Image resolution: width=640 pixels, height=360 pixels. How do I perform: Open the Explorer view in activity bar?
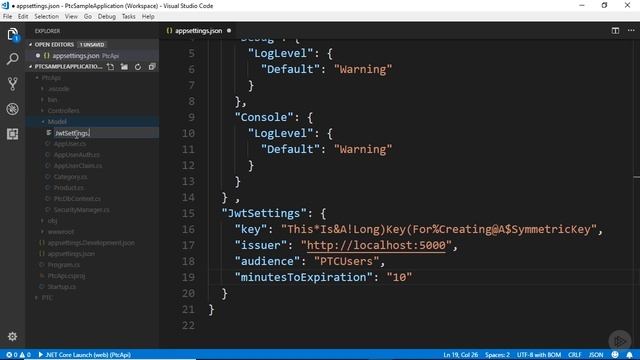coord(13,34)
